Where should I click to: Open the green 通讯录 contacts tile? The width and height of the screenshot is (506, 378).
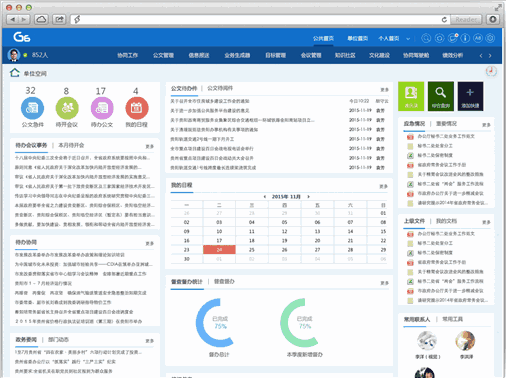(411, 96)
